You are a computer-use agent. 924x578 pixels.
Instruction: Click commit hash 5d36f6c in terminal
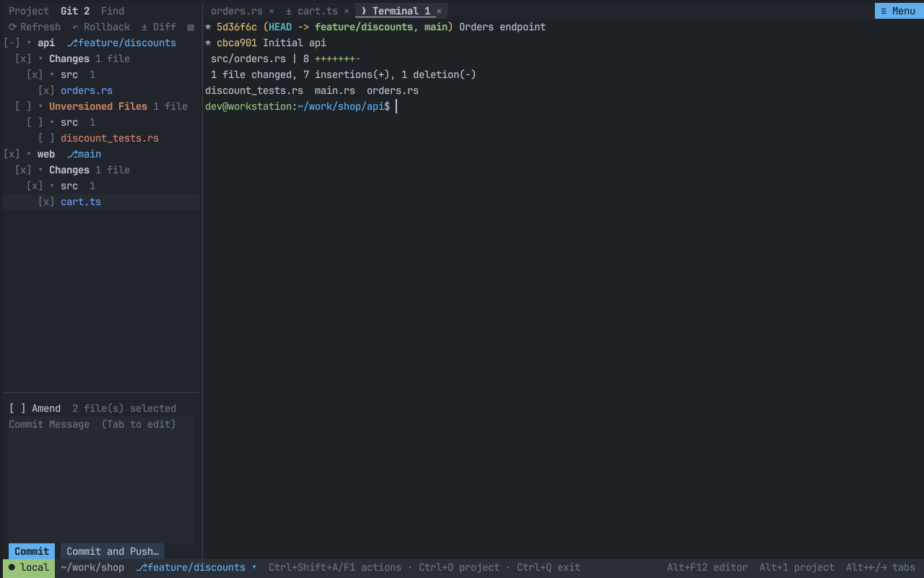(x=237, y=27)
